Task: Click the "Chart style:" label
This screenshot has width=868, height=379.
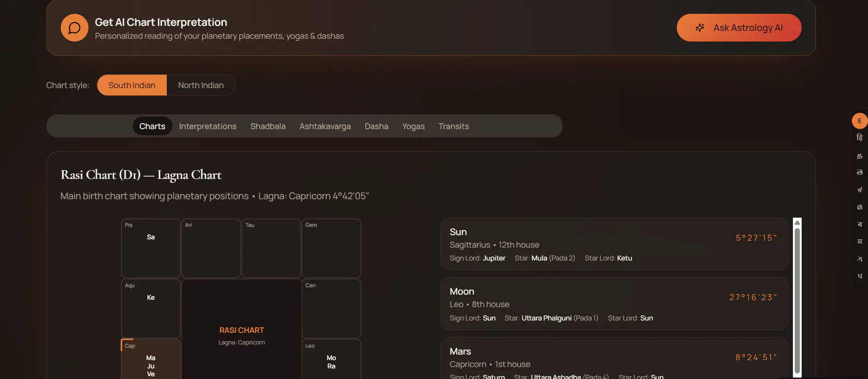Action: [x=68, y=85]
